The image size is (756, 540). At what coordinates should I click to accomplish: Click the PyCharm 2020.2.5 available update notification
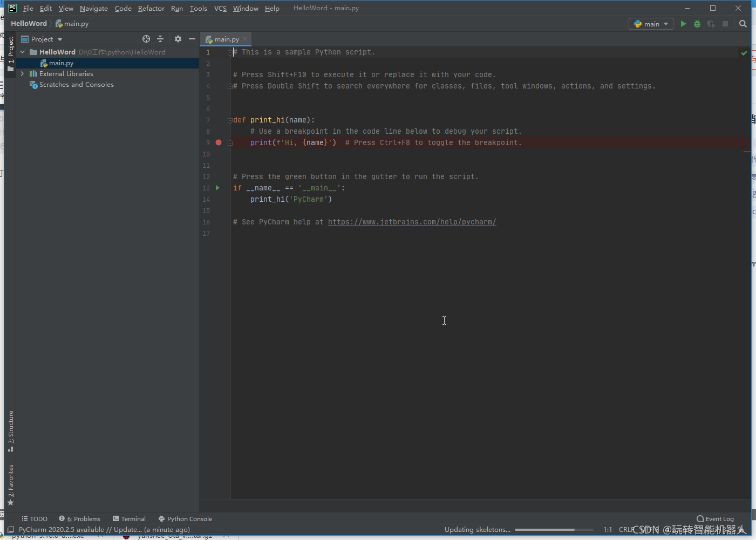[x=104, y=530]
